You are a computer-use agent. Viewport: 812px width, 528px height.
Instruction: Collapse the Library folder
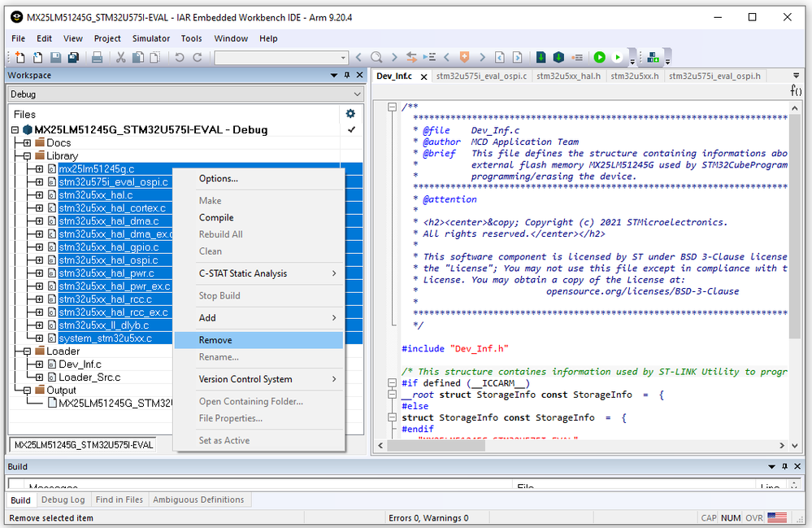27,155
